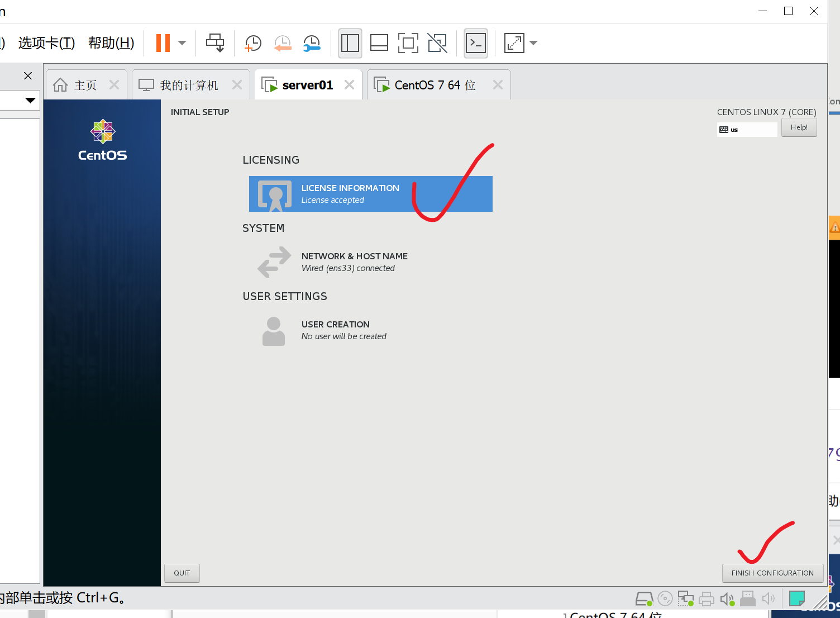The width and height of the screenshot is (840, 618).
Task: Close the server01 tab
Action: click(x=350, y=85)
